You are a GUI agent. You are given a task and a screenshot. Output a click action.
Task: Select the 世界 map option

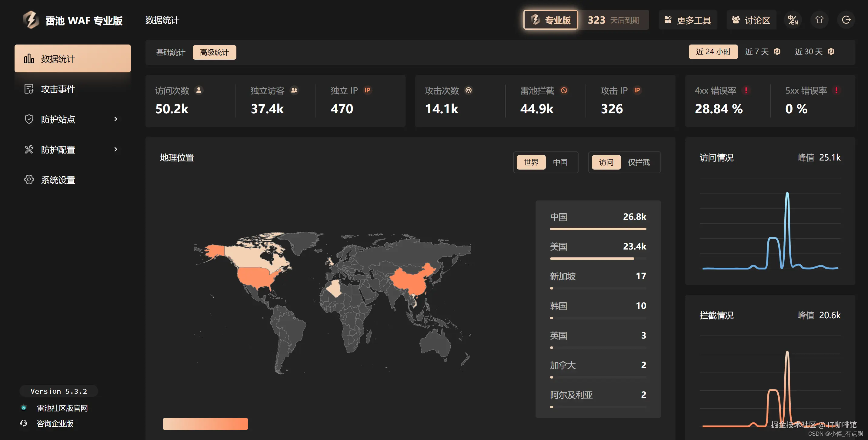(x=531, y=162)
